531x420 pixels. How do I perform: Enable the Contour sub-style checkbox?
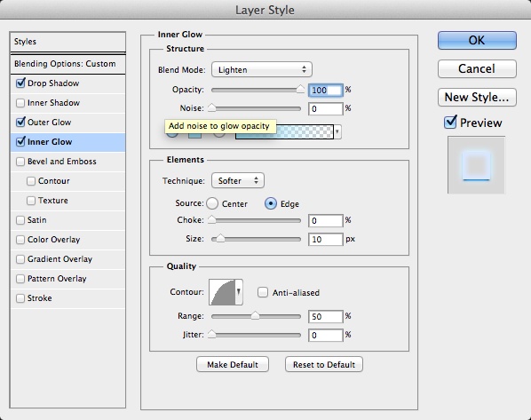[x=31, y=181]
